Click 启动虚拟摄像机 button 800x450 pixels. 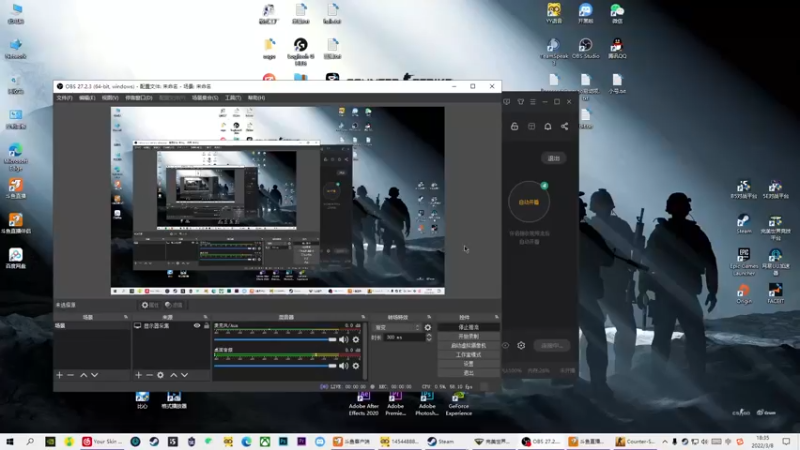468,345
